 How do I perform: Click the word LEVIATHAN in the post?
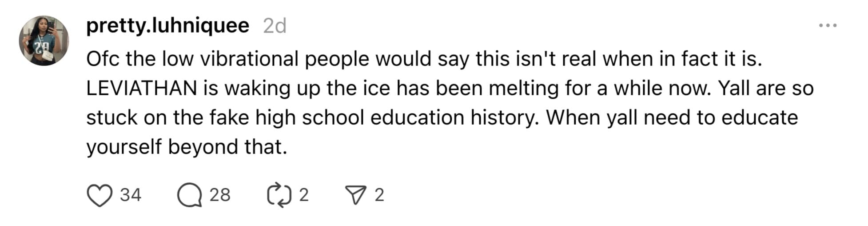click(x=142, y=88)
